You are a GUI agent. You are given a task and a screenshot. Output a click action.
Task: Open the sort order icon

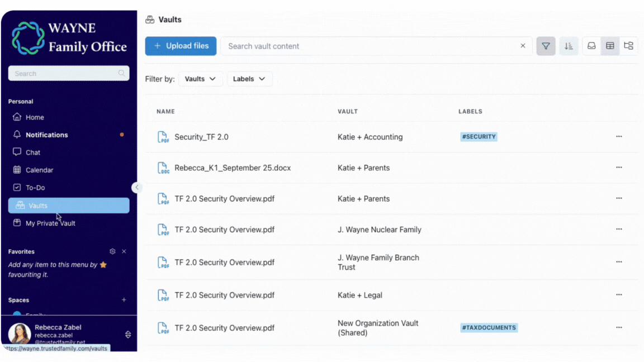[x=569, y=46]
